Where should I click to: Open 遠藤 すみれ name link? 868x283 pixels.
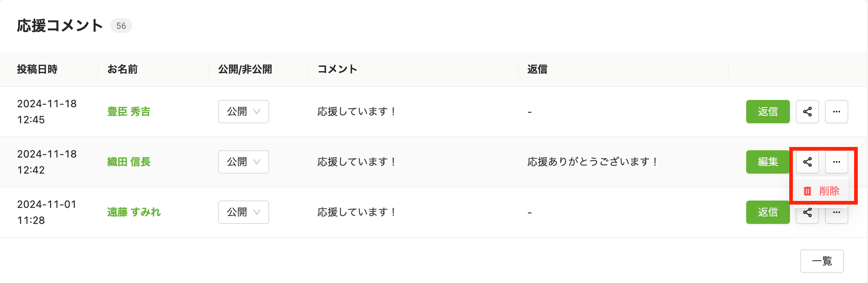(x=134, y=212)
